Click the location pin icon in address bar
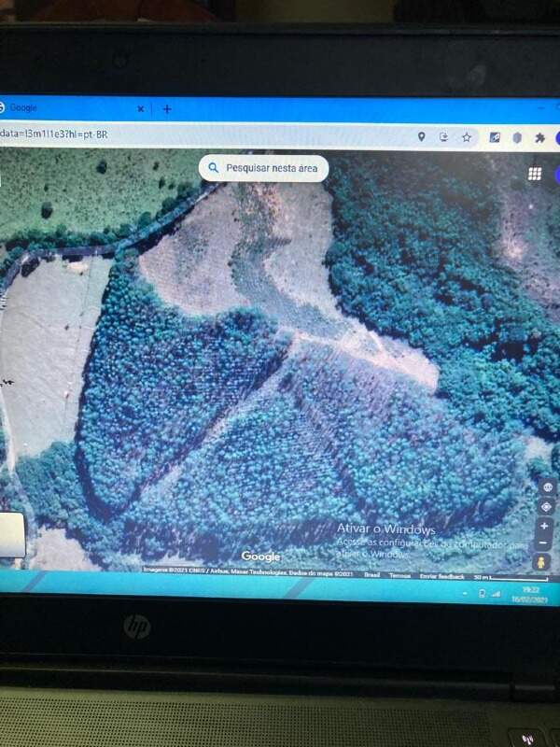560x747 pixels. 421,136
